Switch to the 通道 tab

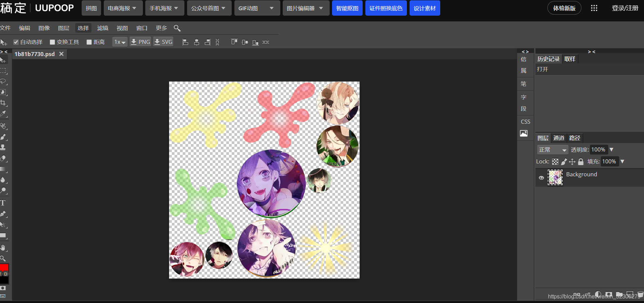click(559, 138)
